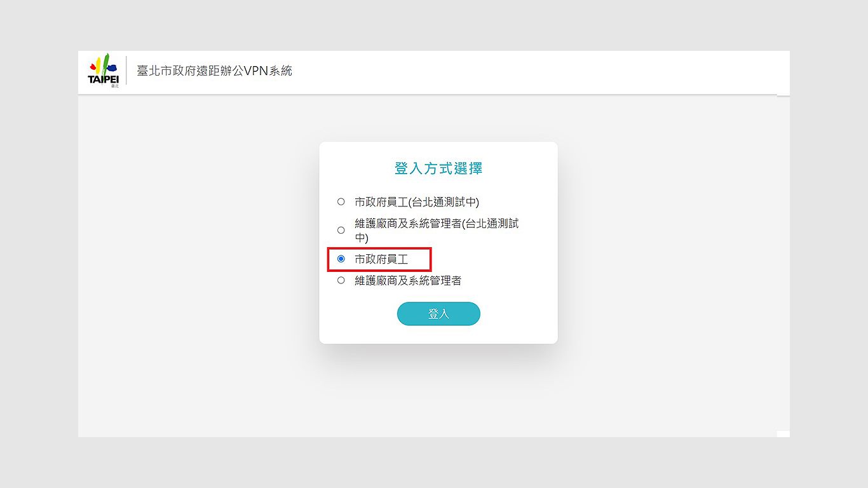The height and width of the screenshot is (488, 868).
Task: Click the 登入 button
Action: click(438, 314)
